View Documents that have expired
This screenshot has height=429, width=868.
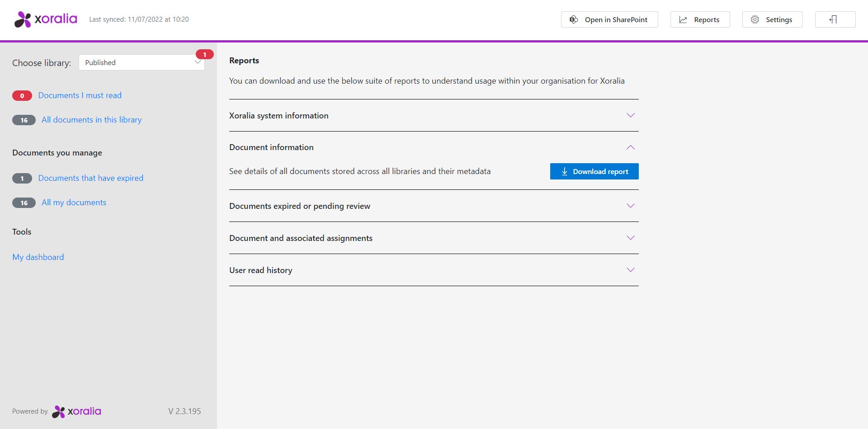click(91, 178)
